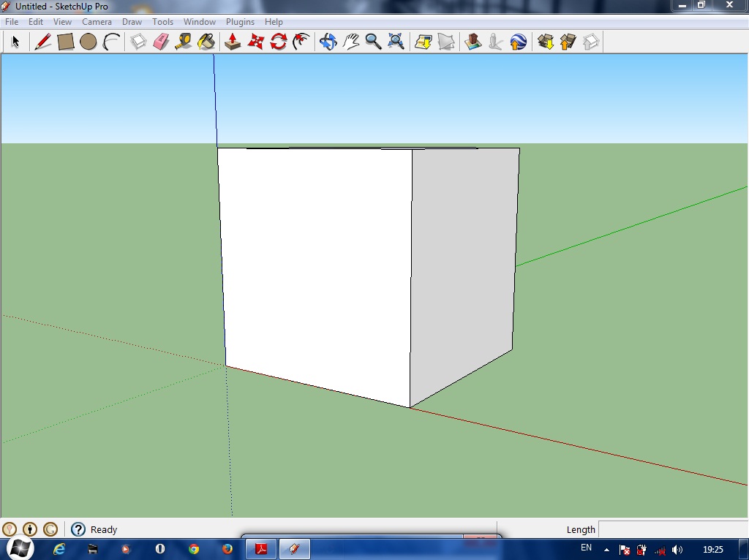The image size is (749, 560).
Task: Choose the Rectangle drawing tool
Action: tap(65, 42)
